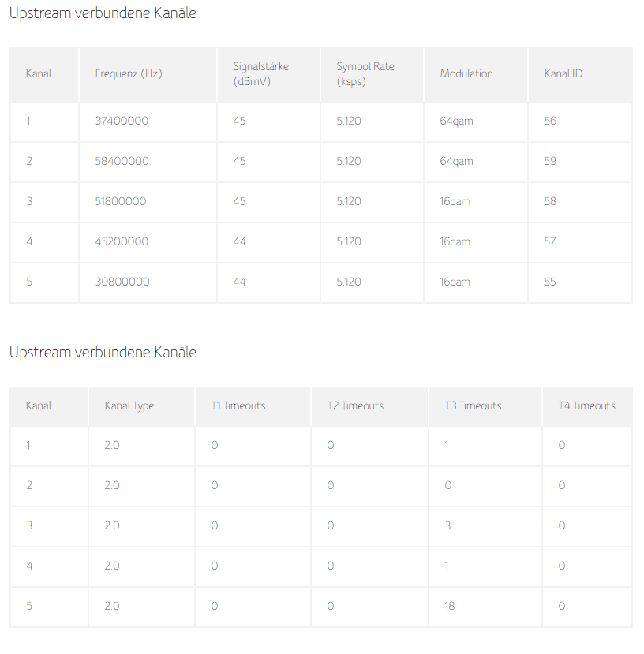644x654 pixels.
Task: Click the T2 Timeouts column header
Action: click(355, 405)
